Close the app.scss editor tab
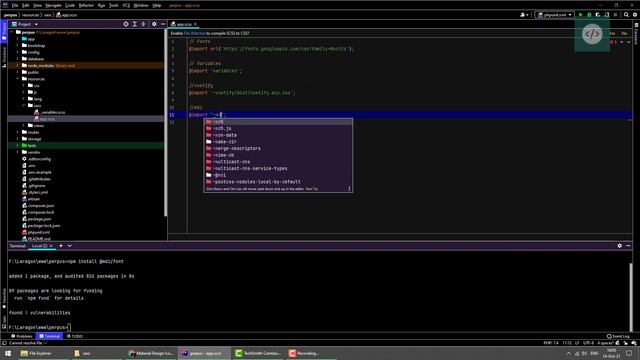The width and height of the screenshot is (640, 360). (195, 24)
